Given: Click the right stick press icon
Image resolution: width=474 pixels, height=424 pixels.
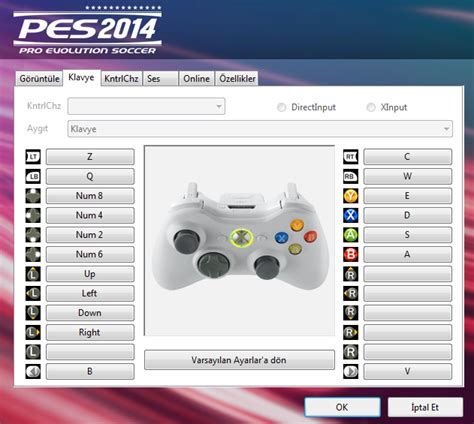Looking at the screenshot, I should 351,352.
